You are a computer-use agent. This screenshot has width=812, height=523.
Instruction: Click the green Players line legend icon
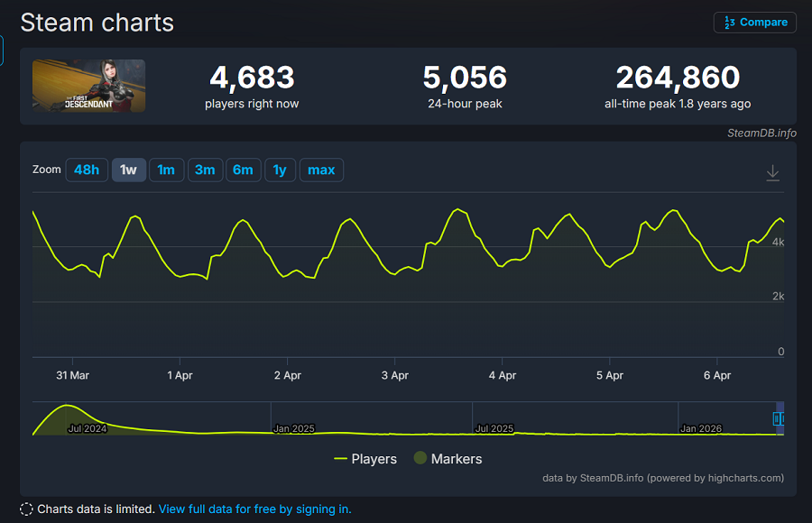coord(338,459)
